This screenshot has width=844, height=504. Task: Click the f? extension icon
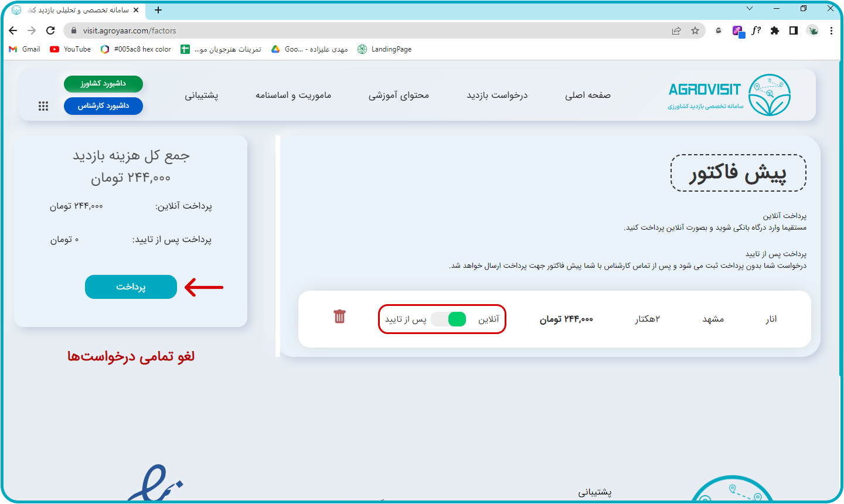(x=756, y=30)
